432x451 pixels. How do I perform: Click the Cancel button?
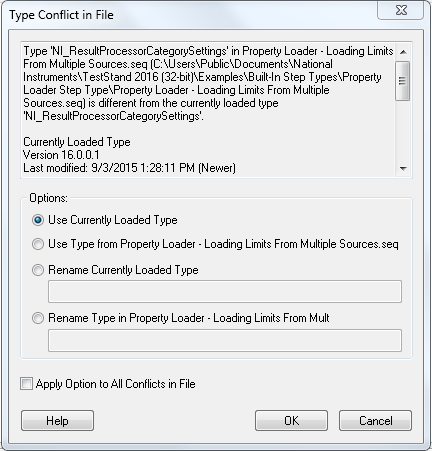[375, 421]
